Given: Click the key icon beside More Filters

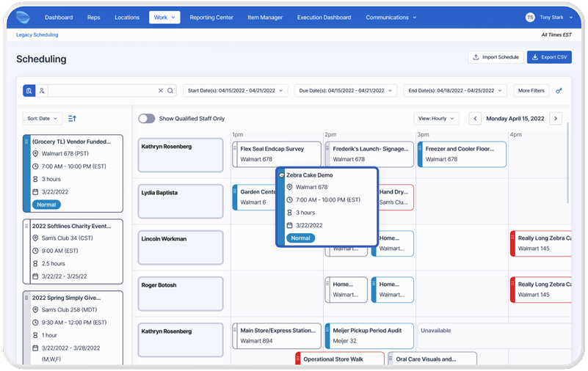Looking at the screenshot, I should pos(559,91).
